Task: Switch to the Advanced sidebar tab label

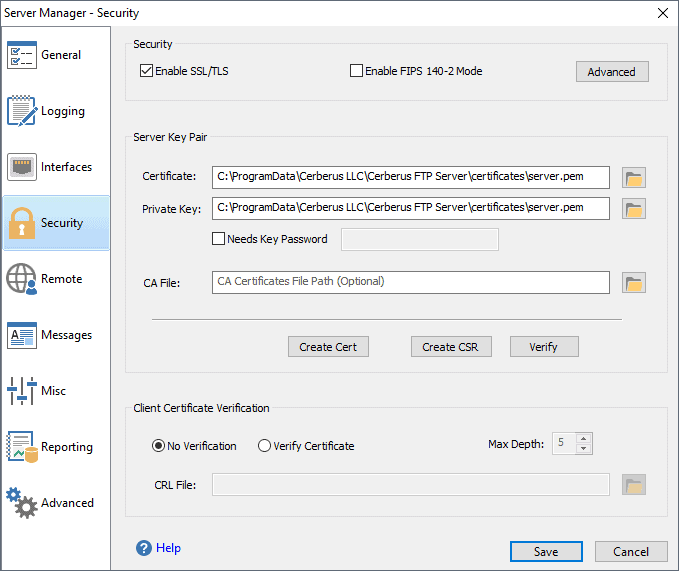Action: 67,503
